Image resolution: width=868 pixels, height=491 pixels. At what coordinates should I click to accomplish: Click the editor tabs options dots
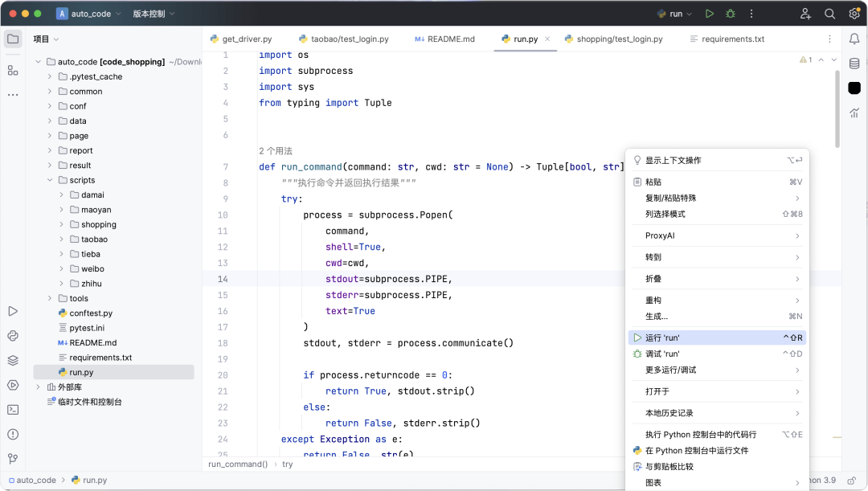click(829, 39)
